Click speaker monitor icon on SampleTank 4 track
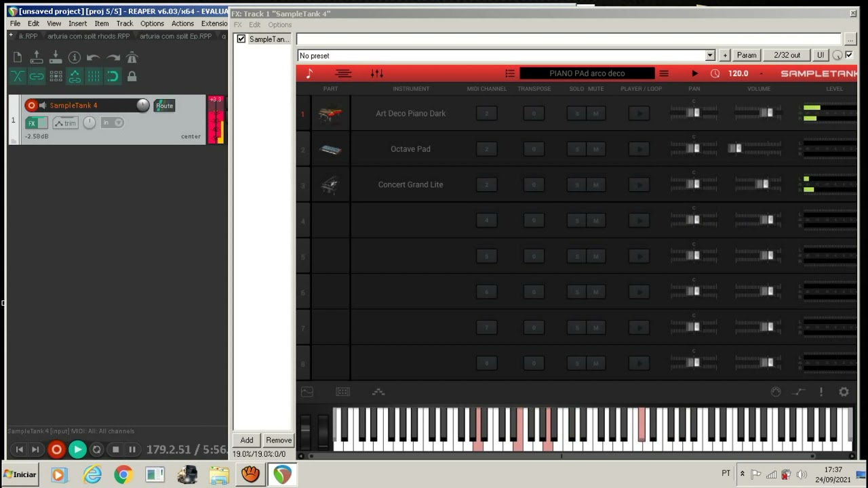This screenshot has height=488, width=868. click(x=43, y=106)
